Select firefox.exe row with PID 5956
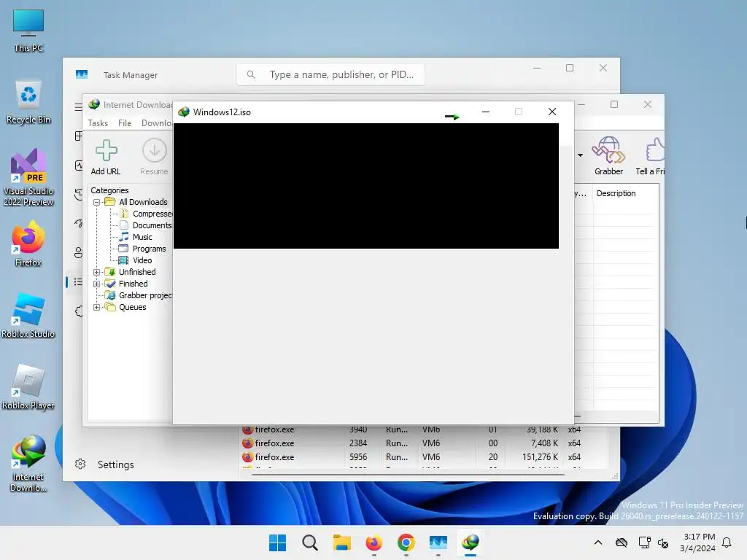 pyautogui.click(x=423, y=457)
